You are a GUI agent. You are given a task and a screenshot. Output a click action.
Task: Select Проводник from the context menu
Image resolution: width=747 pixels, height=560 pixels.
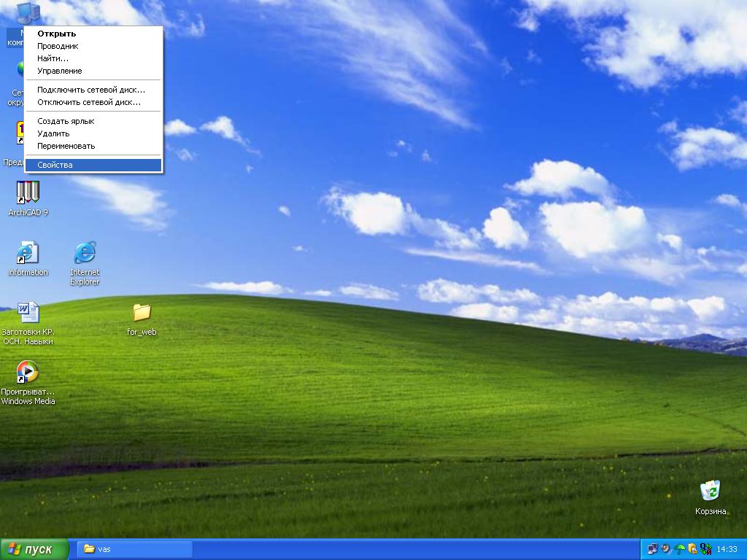pos(93,46)
